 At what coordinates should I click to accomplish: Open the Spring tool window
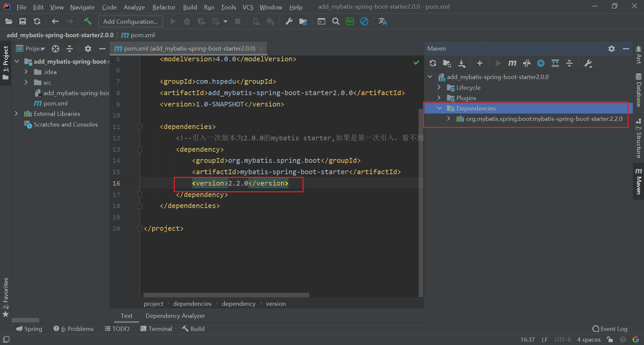29,329
